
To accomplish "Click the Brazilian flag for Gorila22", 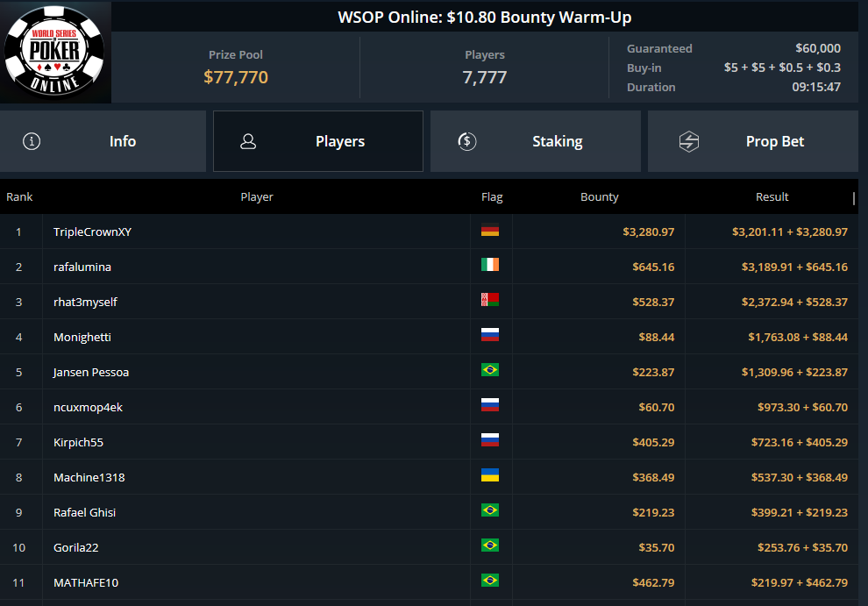I will pyautogui.click(x=490, y=545).
